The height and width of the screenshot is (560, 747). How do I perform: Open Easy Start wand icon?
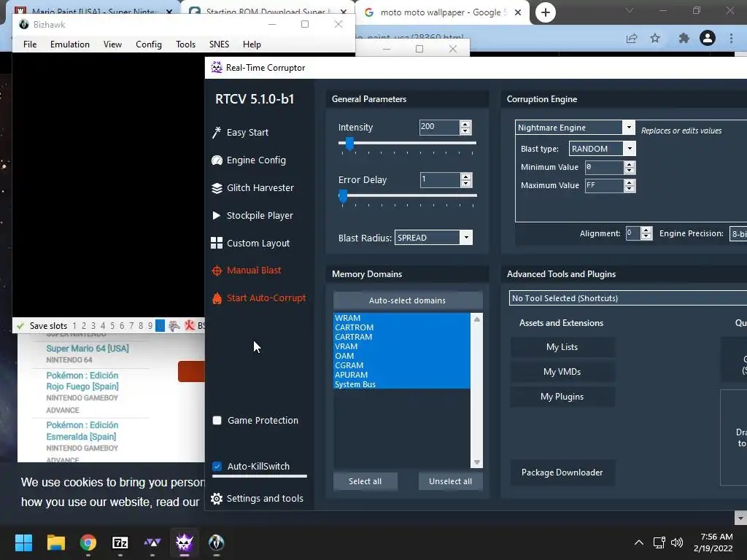(x=217, y=133)
